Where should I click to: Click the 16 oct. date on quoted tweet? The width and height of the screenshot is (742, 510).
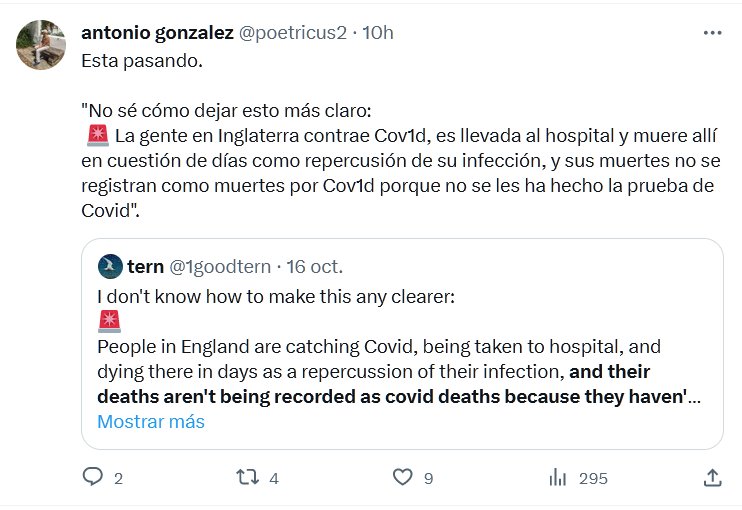click(x=314, y=267)
